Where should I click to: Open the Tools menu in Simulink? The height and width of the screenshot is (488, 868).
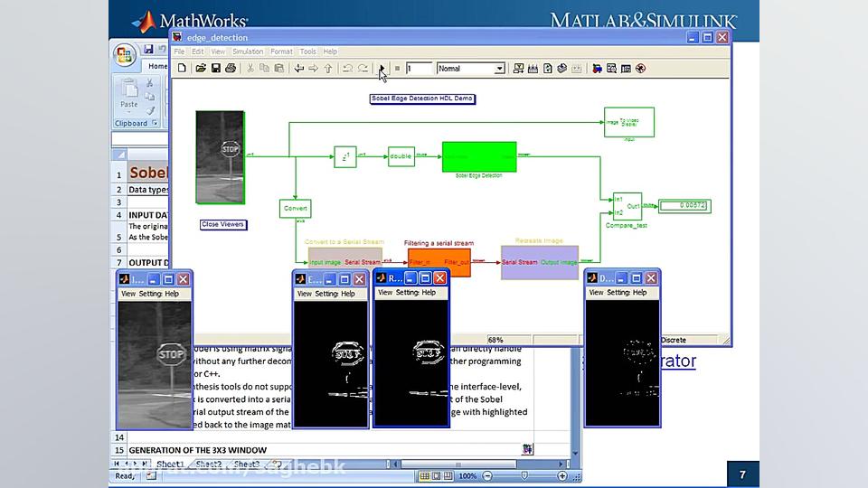coord(307,52)
